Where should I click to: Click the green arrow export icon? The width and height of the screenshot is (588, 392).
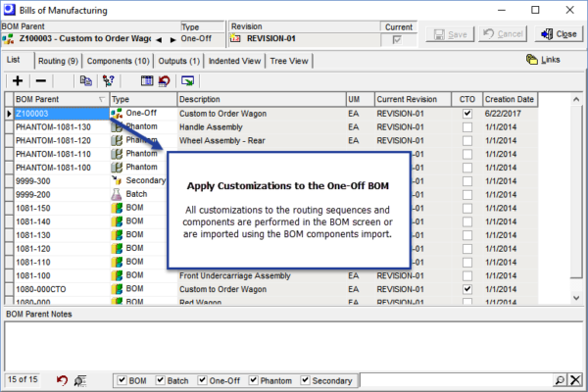click(x=187, y=80)
